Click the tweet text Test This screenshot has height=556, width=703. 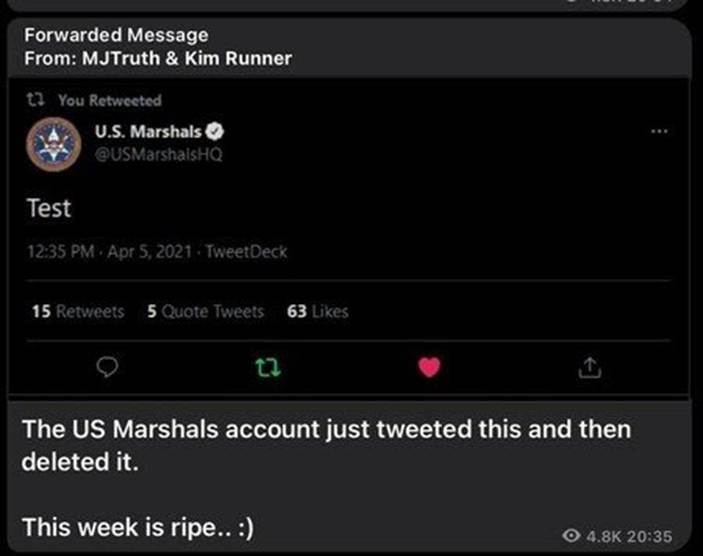pos(48,208)
